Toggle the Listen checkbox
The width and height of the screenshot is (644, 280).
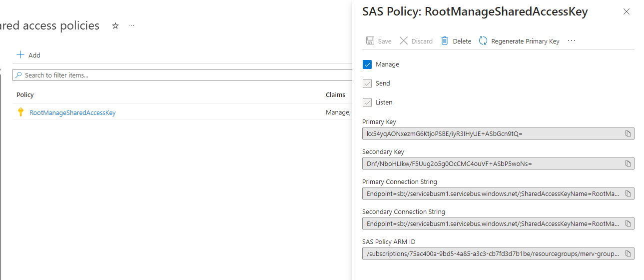367,102
